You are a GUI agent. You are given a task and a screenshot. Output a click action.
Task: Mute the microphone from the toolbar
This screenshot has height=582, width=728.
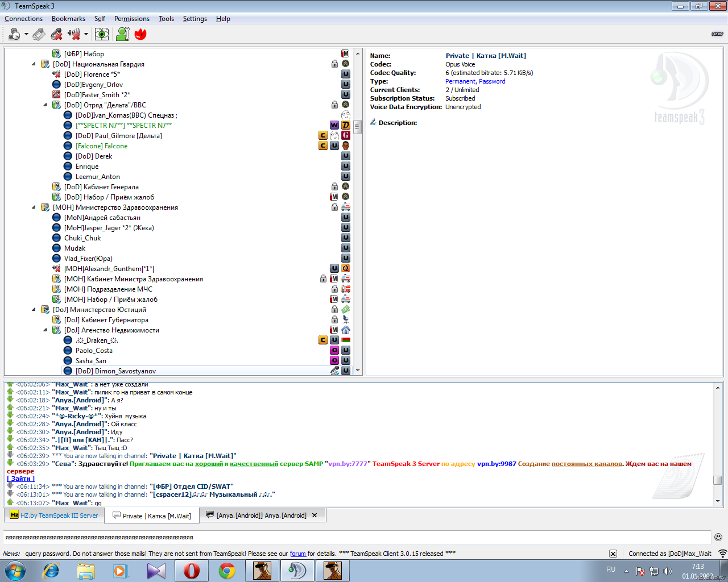coord(56,35)
